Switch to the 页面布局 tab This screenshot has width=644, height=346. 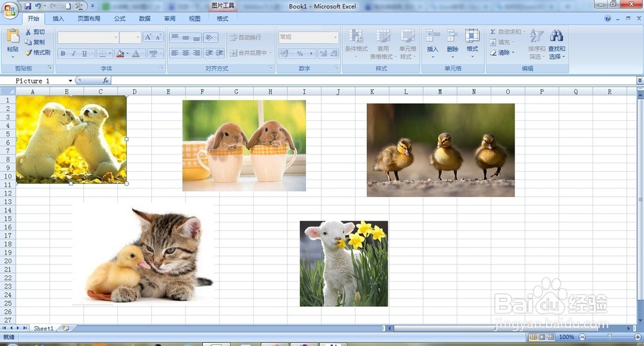pyautogui.click(x=89, y=19)
